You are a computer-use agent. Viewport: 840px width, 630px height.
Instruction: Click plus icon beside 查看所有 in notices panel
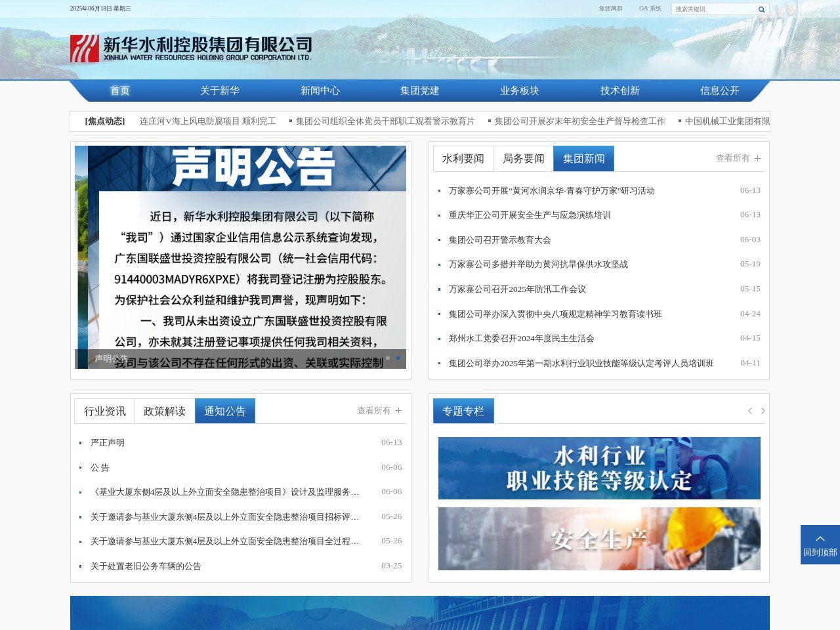(x=398, y=411)
